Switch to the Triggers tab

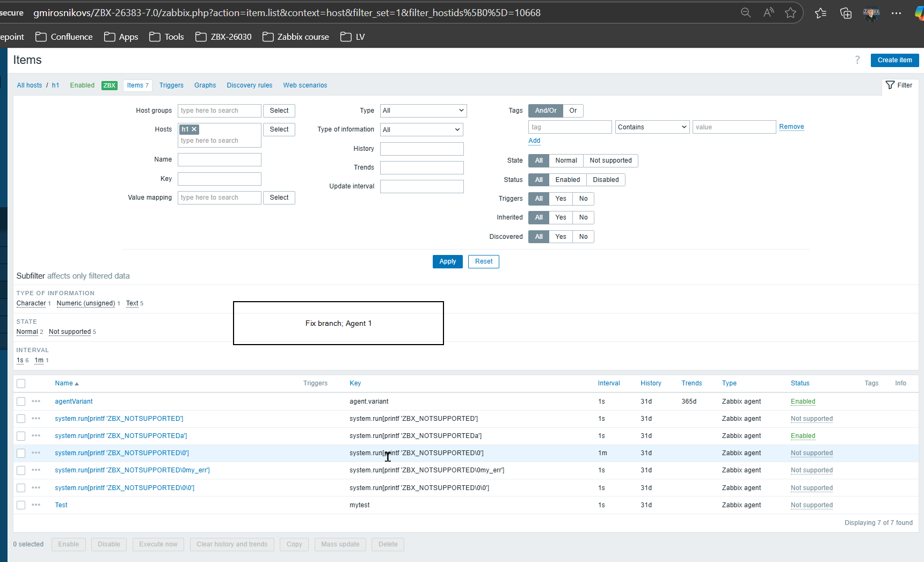[x=171, y=85]
